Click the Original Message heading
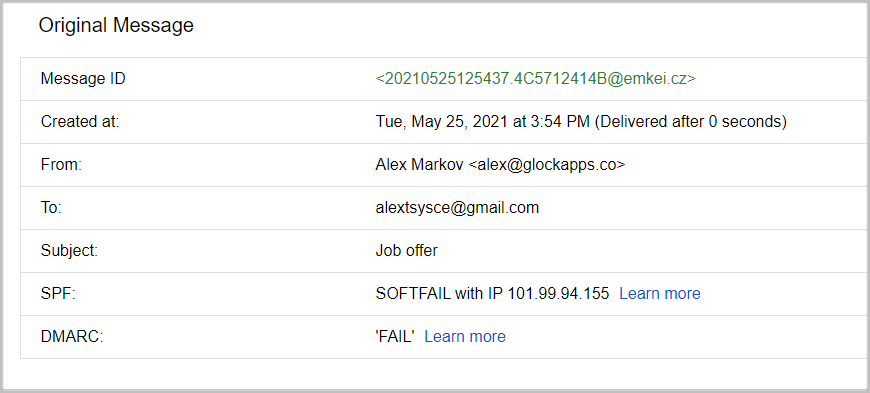 point(116,25)
